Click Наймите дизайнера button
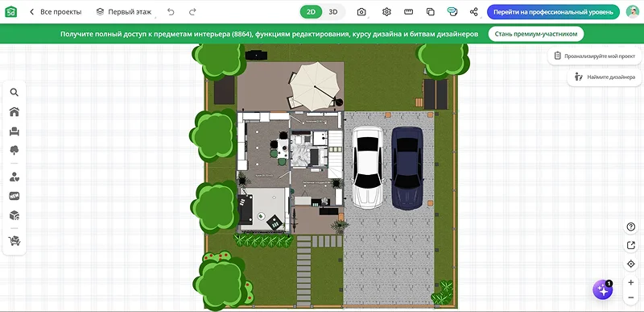This screenshot has height=312, width=644. [605, 77]
